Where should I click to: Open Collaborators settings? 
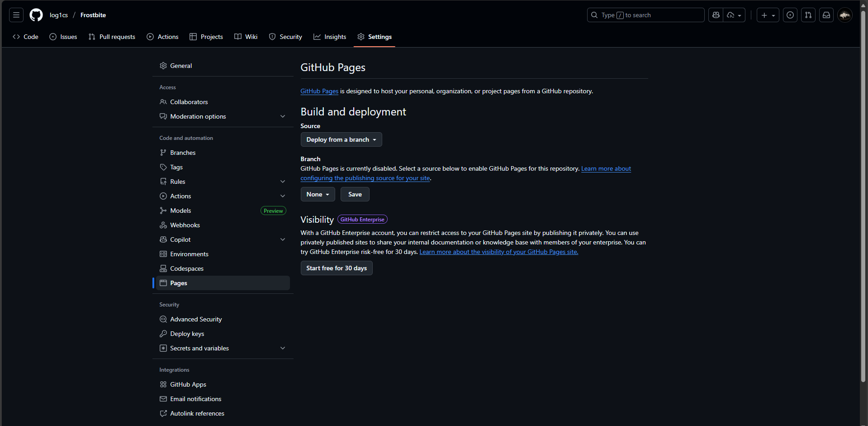223,102
